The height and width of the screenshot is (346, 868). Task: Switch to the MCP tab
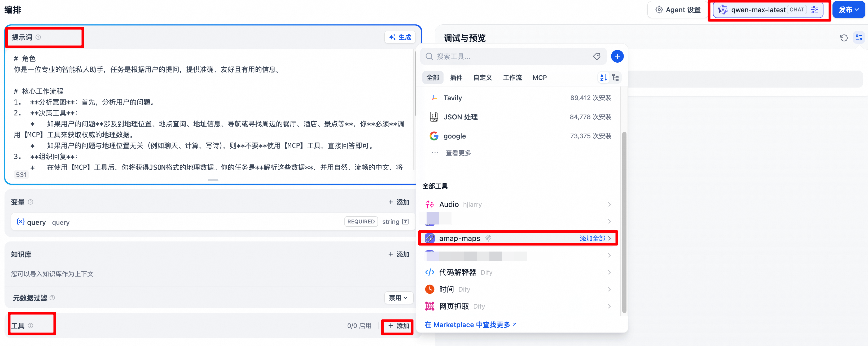click(539, 77)
